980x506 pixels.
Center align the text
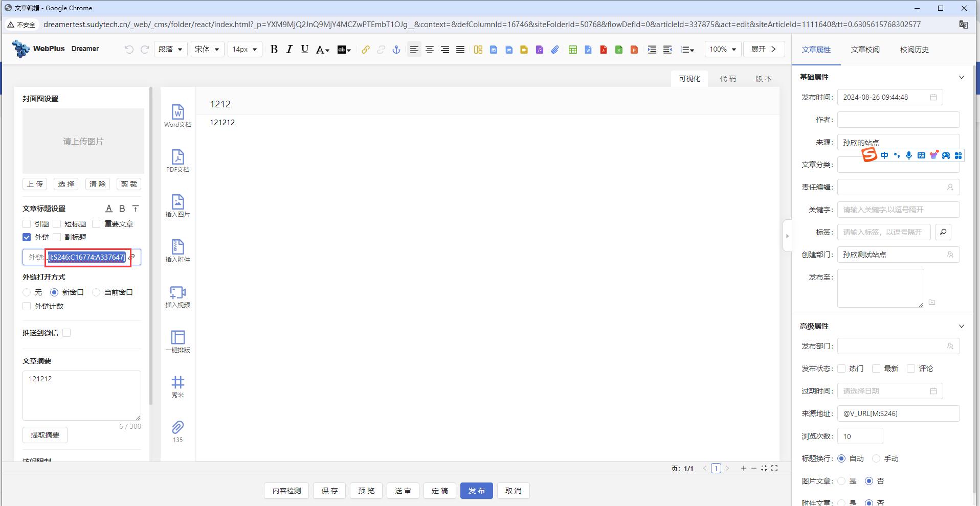point(430,50)
